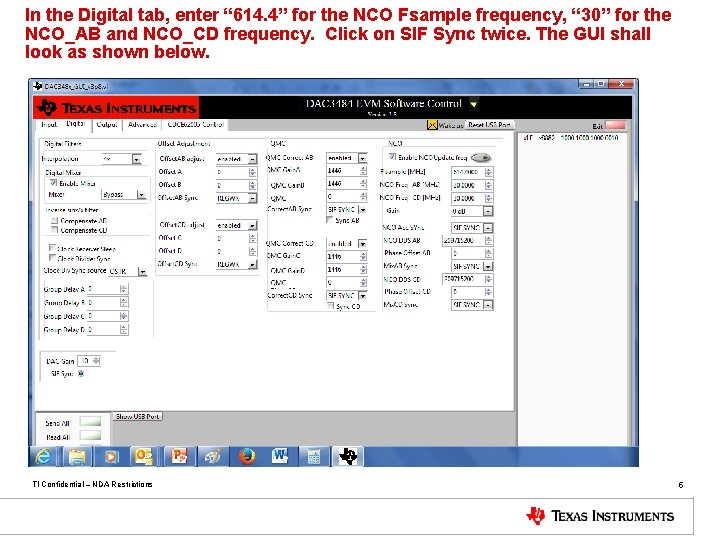Viewport: 720px width, 540px height.
Task: Check Compensate AB inverse sinc filter
Action: [55, 220]
